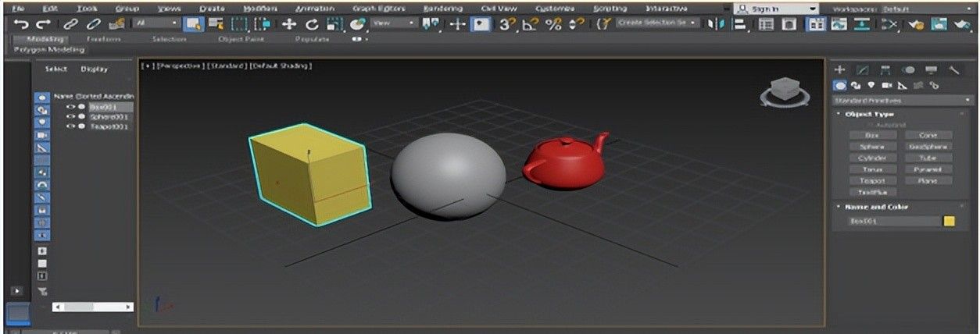Select the Lights category icon
This screenshot has height=334, width=980.
click(871, 85)
